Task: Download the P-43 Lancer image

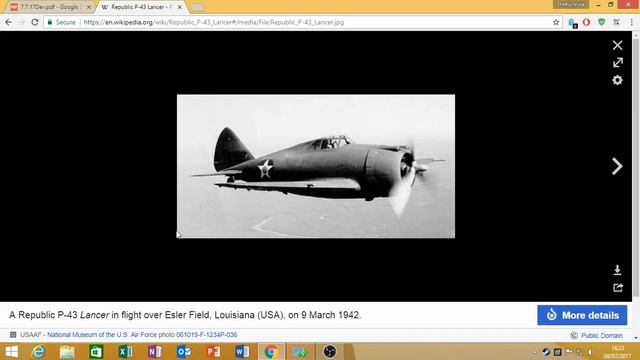Action: (x=618, y=270)
